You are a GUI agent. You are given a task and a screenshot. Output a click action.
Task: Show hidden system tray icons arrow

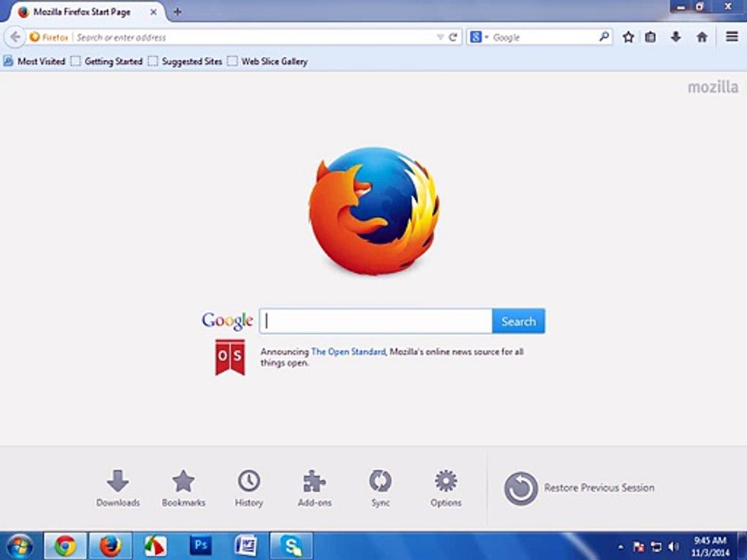click(x=621, y=547)
